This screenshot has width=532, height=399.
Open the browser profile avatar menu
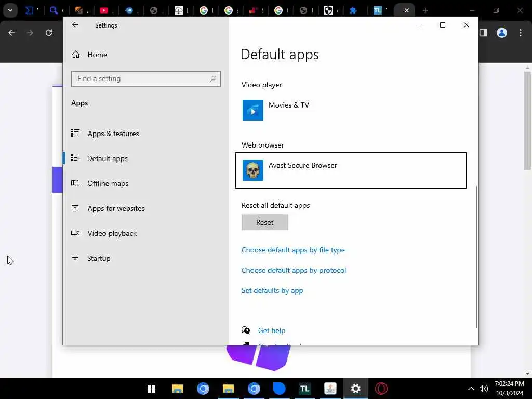(501, 33)
